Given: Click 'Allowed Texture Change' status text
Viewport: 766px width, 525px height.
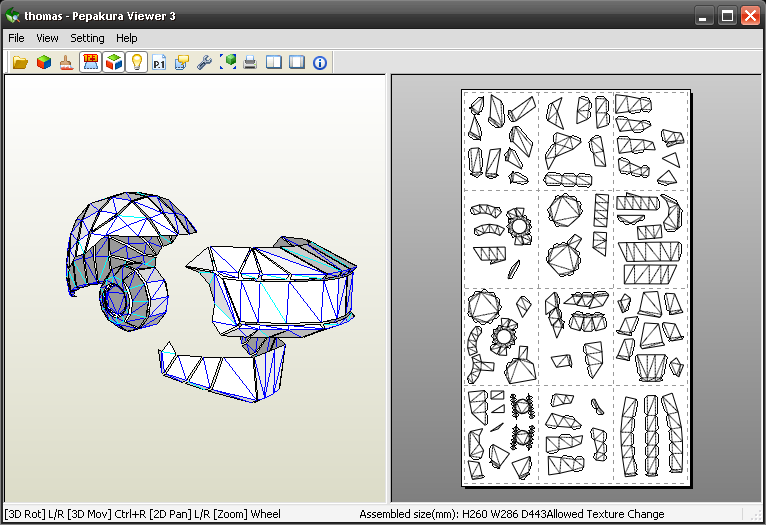Looking at the screenshot, I should tap(605, 514).
